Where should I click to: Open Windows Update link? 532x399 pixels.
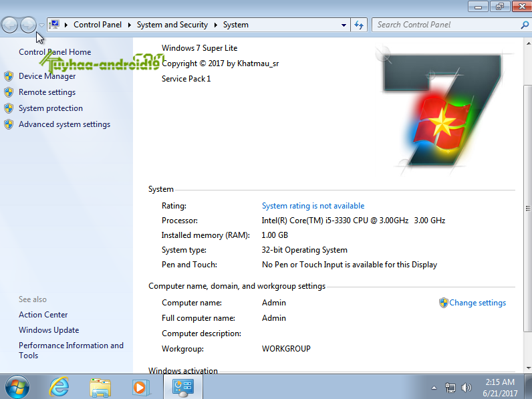49,329
